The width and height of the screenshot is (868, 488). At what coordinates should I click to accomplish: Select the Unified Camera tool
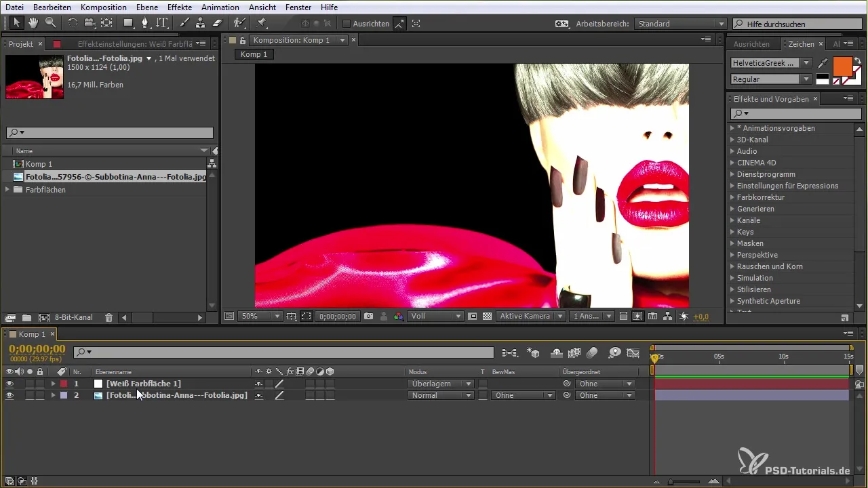click(x=89, y=23)
